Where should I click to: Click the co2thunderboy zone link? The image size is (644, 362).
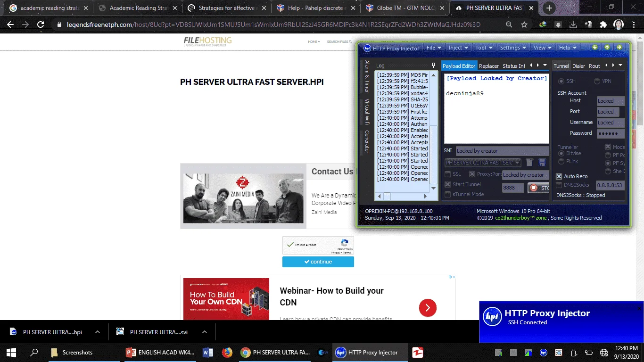pos(521,218)
